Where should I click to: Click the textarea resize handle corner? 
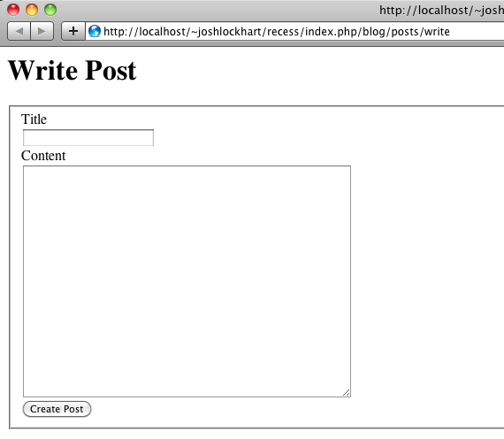tap(347, 392)
